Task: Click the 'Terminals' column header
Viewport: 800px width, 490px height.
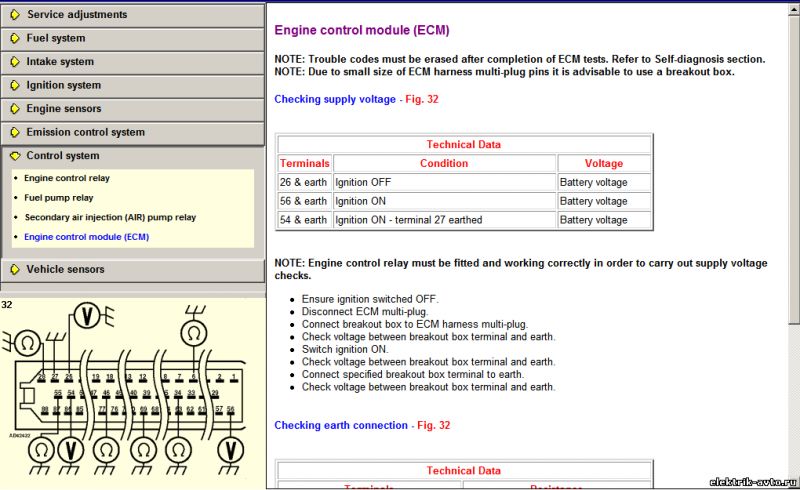Action: pos(305,163)
